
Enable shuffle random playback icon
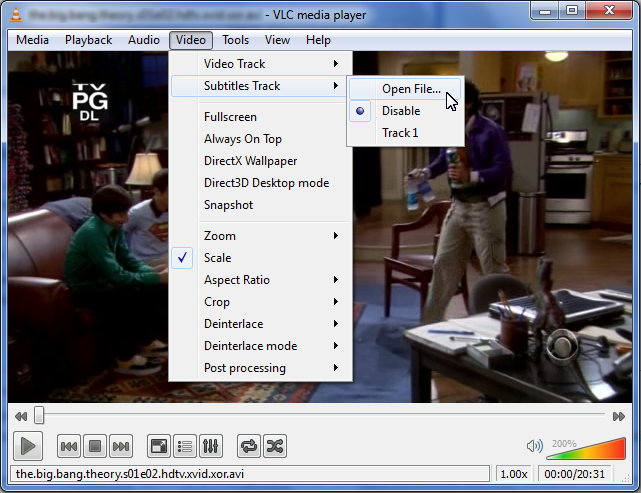[274, 446]
